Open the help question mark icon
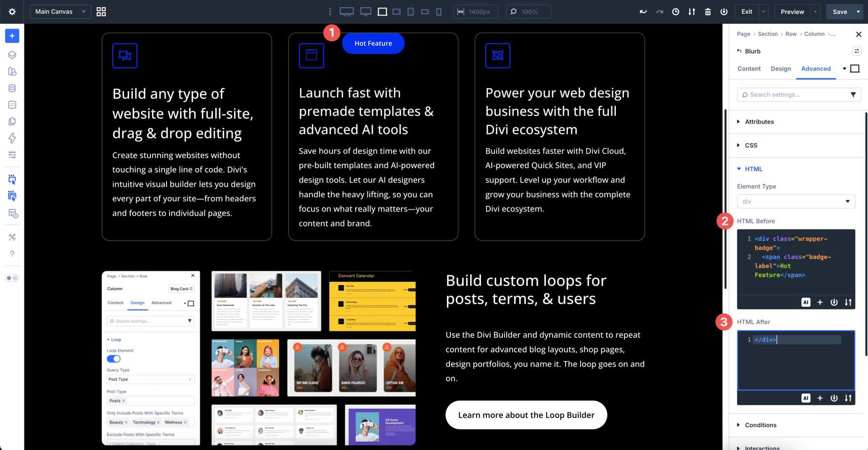 pyautogui.click(x=12, y=254)
